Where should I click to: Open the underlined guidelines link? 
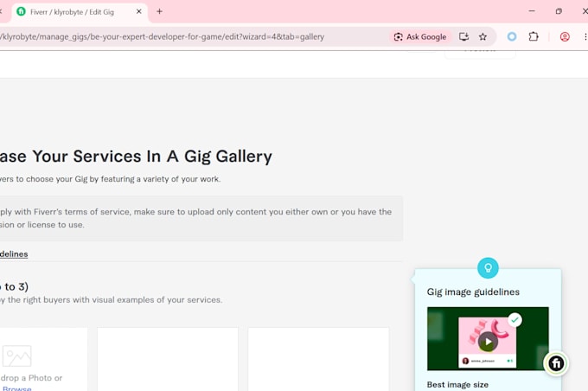[14, 254]
